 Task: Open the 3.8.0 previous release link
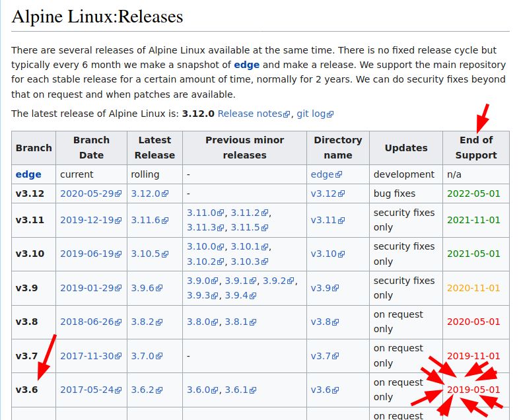202,322
